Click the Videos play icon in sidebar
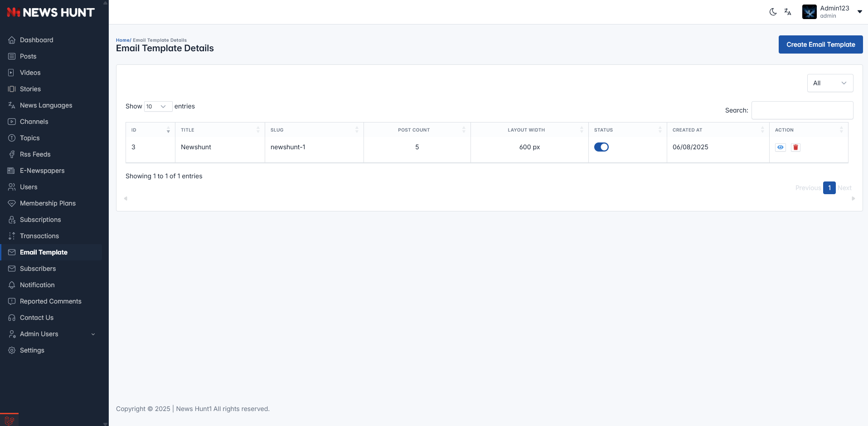The width and height of the screenshot is (868, 426). point(12,73)
